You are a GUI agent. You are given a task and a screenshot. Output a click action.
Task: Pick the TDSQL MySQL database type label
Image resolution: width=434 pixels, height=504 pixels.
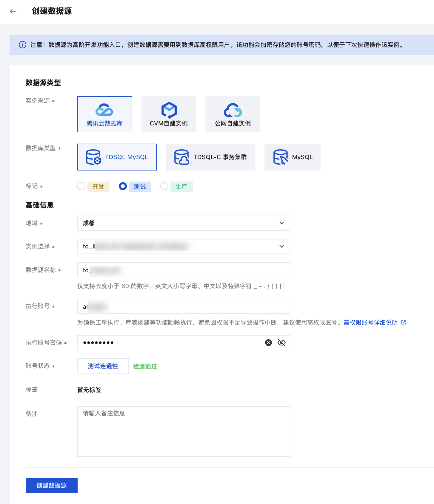pyautogui.click(x=127, y=157)
